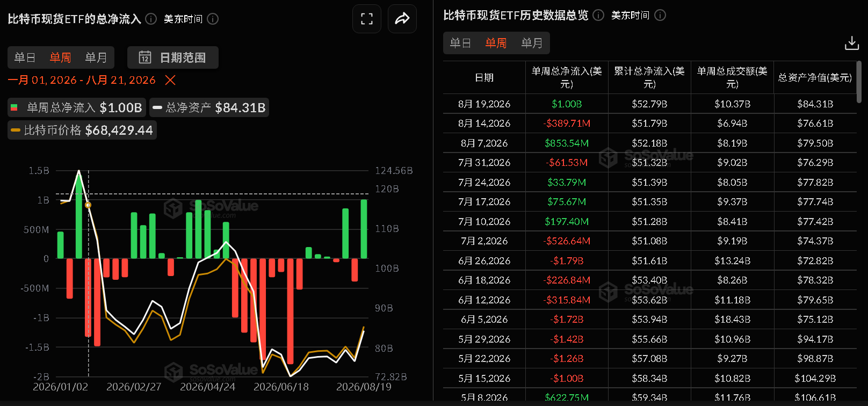This screenshot has width=868, height=406.
Task: Select 单日 tab in chart panel
Action: (25, 57)
